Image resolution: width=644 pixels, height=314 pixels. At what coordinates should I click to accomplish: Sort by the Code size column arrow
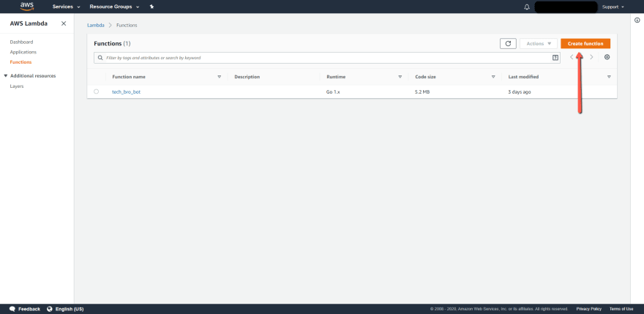493,77
